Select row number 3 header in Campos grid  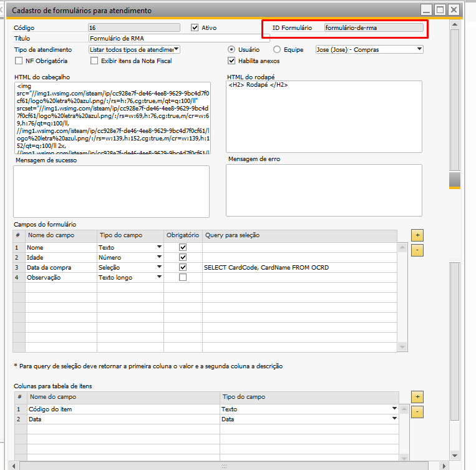(x=19, y=268)
